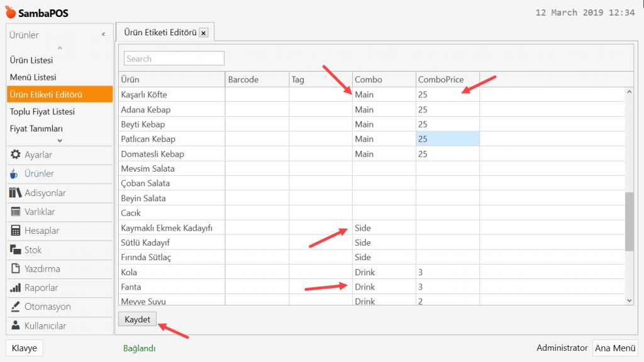Open Stok using its folder icon
This screenshot has width=644, height=362.
(x=16, y=250)
